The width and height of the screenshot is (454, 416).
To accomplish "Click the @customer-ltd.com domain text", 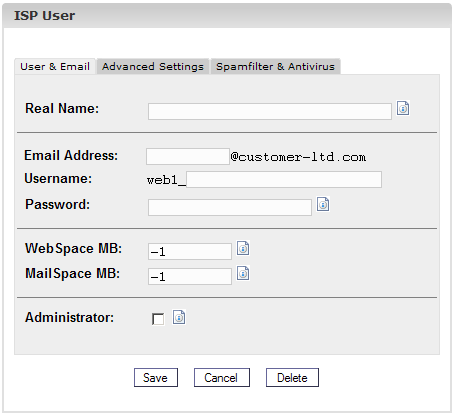I will tap(298, 157).
